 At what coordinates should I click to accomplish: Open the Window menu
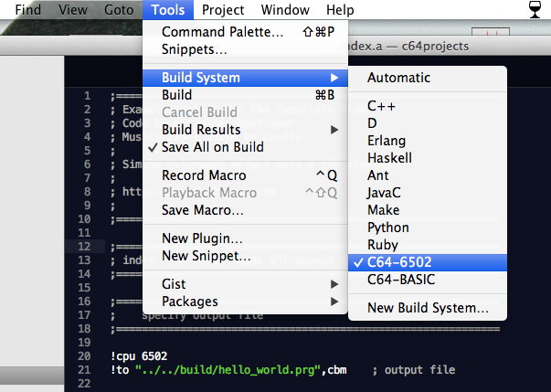coord(285,10)
